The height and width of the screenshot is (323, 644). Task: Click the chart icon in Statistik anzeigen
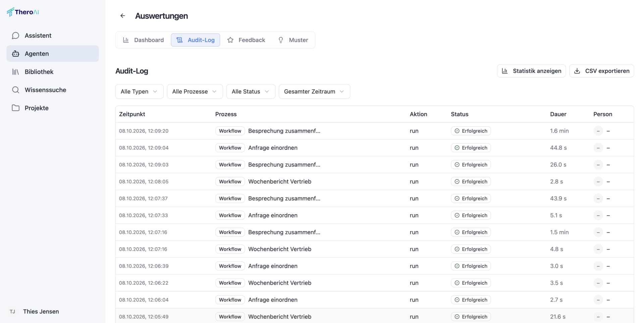point(504,71)
